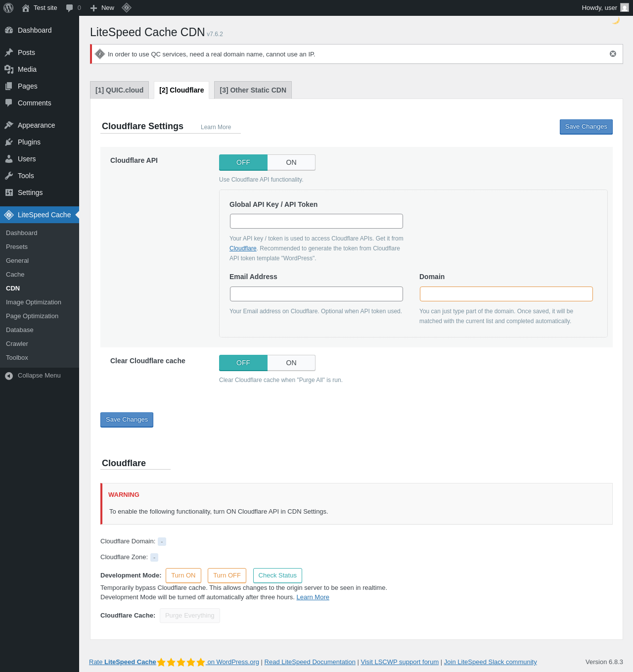Image resolution: width=633 pixels, height=672 pixels.
Task: Visit Test site home icon
Action: [26, 8]
